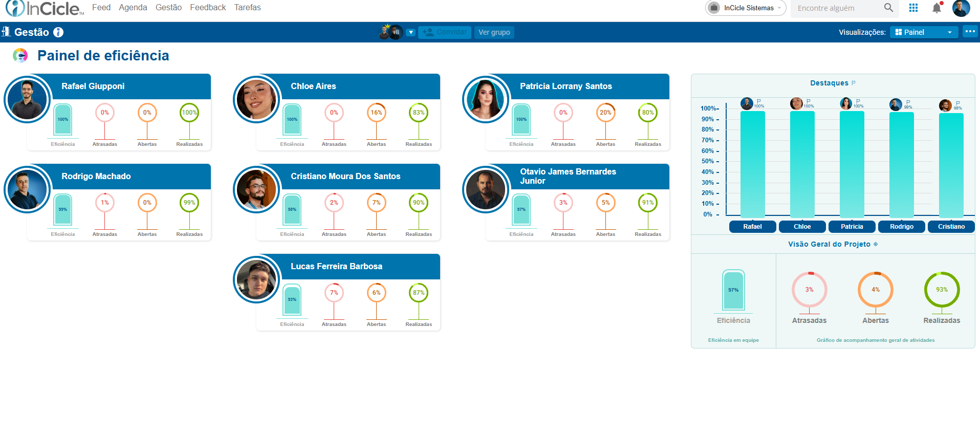
Task: Click the Rodrigo label under chart
Action: 902,227
